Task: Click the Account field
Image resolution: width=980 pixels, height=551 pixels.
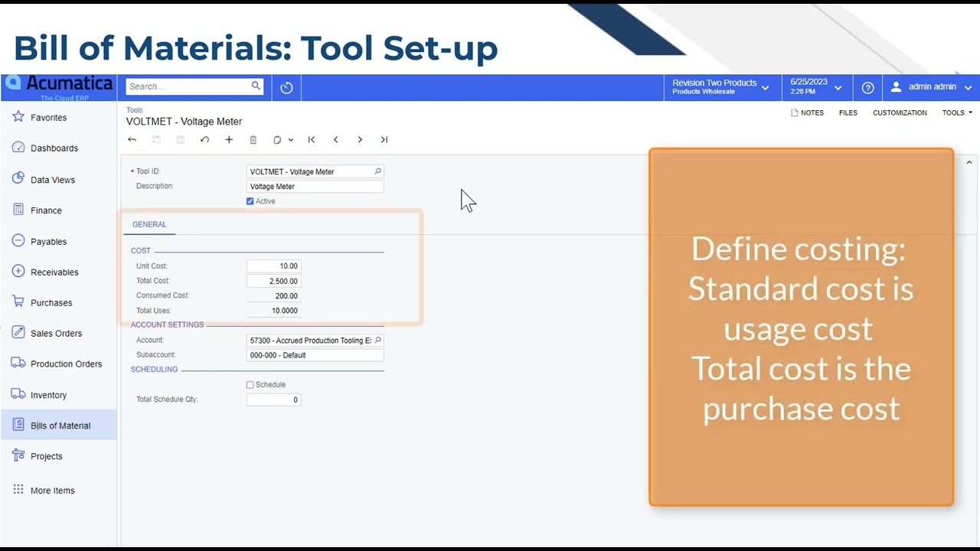Action: point(315,340)
